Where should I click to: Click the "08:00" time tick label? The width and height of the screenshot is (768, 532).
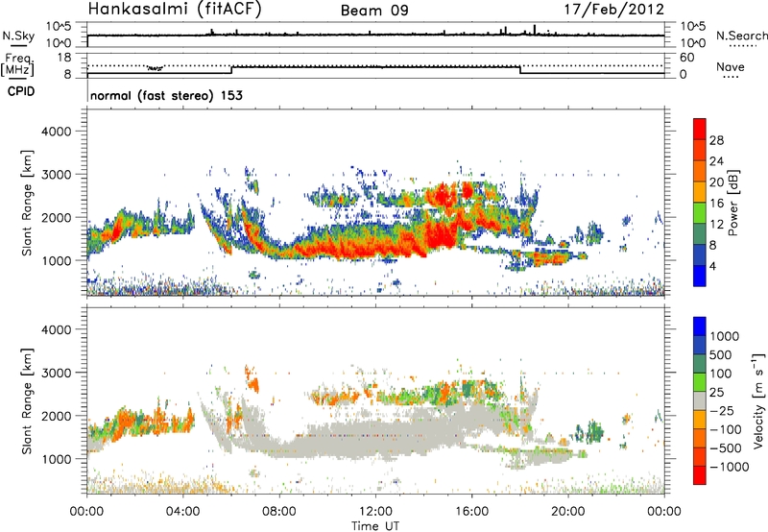tap(279, 512)
